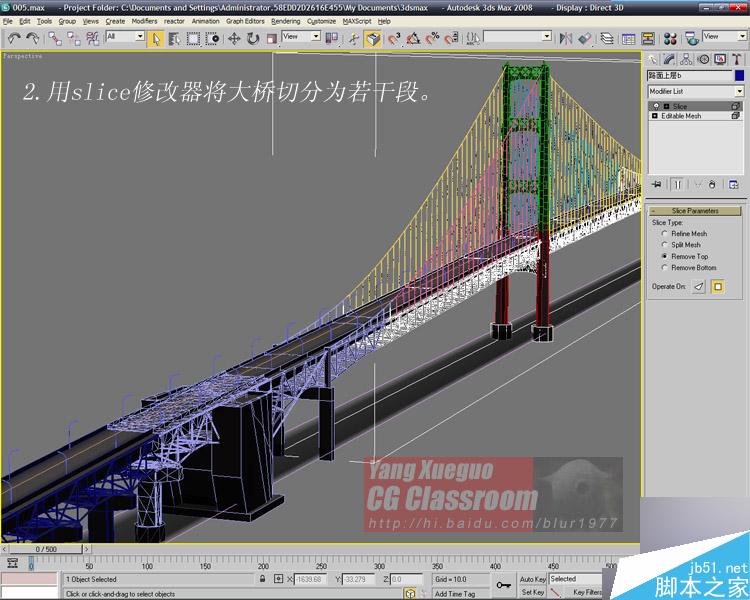Image resolution: width=750 pixels, height=600 pixels.
Task: Click the Mirror tool icon
Action: coord(566,39)
